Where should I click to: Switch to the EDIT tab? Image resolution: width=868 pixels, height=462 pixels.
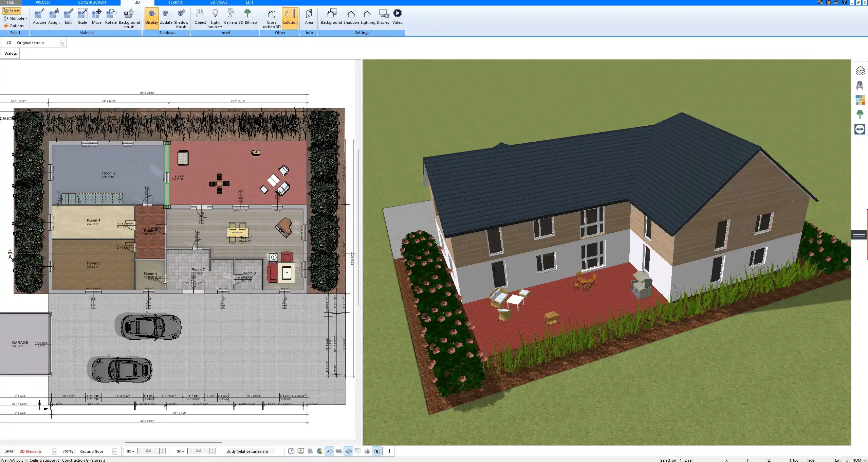(250, 2)
